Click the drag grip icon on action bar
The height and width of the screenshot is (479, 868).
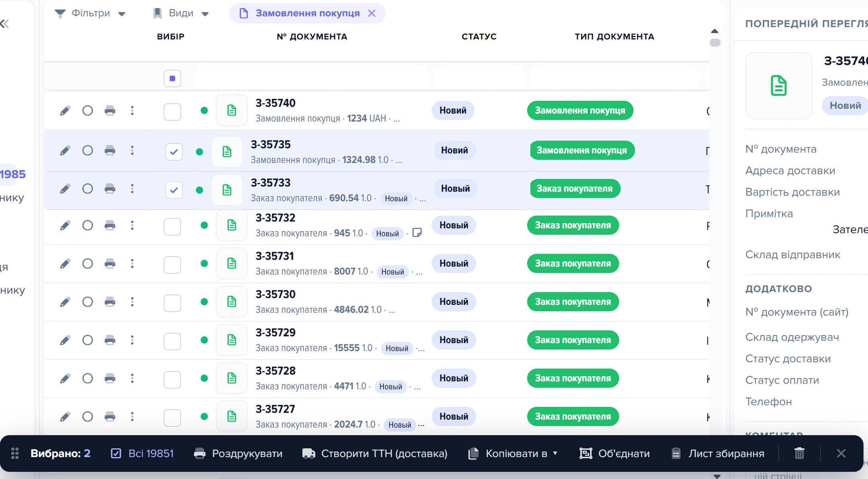point(15,453)
